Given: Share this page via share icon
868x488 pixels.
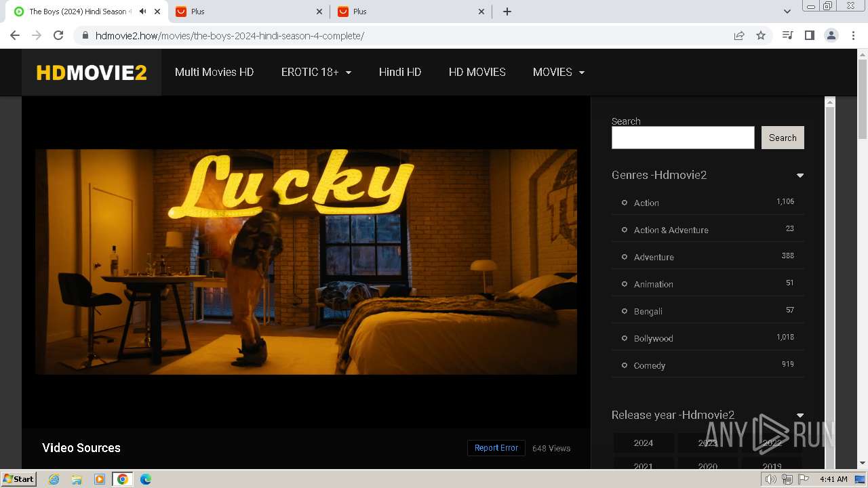Looking at the screenshot, I should click(x=739, y=35).
